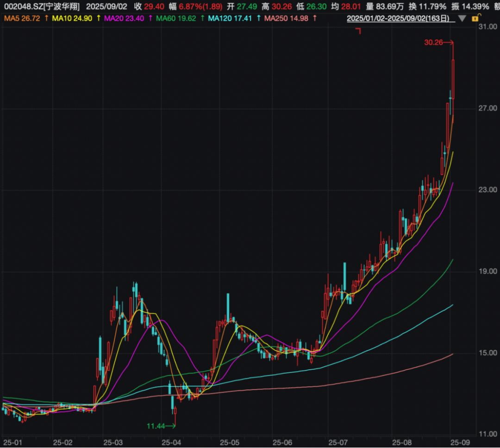This screenshot has width=500, height=448.
Task: Click the up arrow next to MA60
Action: point(202,18)
